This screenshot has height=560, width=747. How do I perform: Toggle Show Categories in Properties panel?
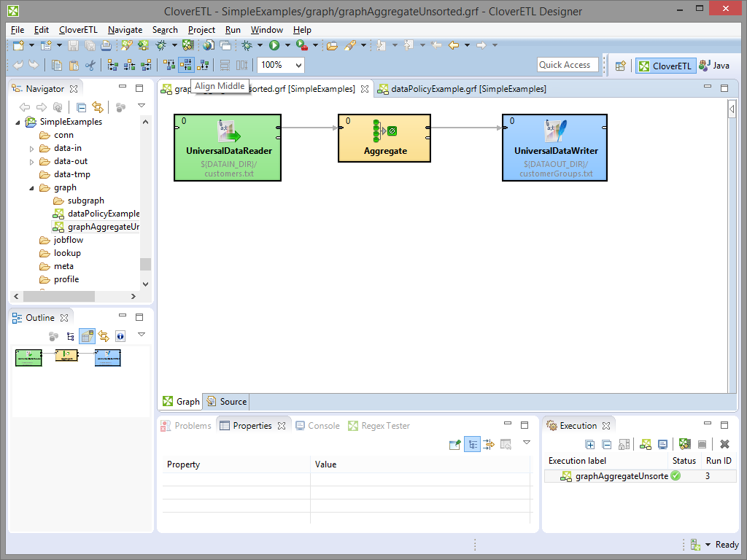[x=472, y=444]
